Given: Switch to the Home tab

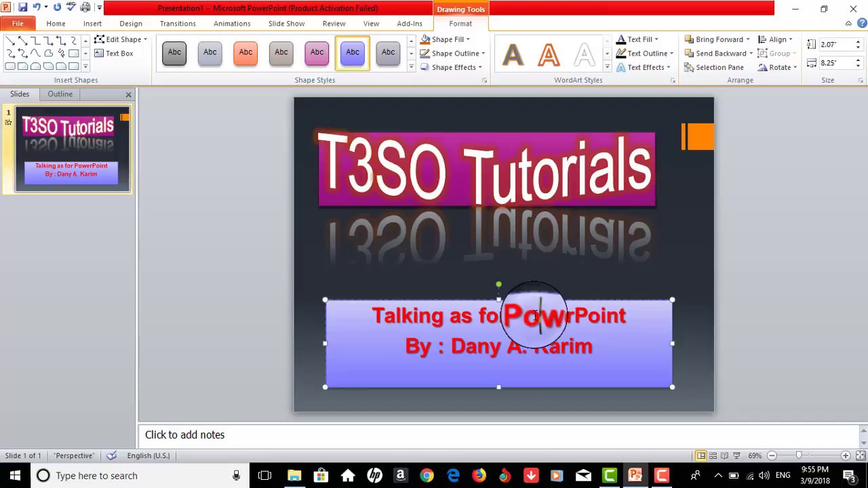Looking at the screenshot, I should coord(56,23).
